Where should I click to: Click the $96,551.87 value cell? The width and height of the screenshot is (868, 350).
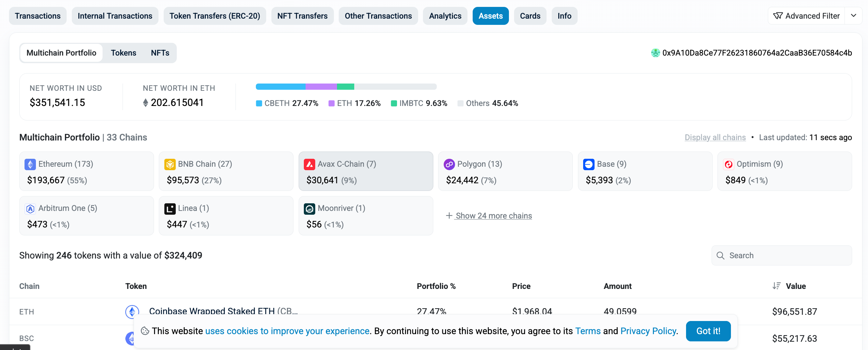tap(794, 311)
